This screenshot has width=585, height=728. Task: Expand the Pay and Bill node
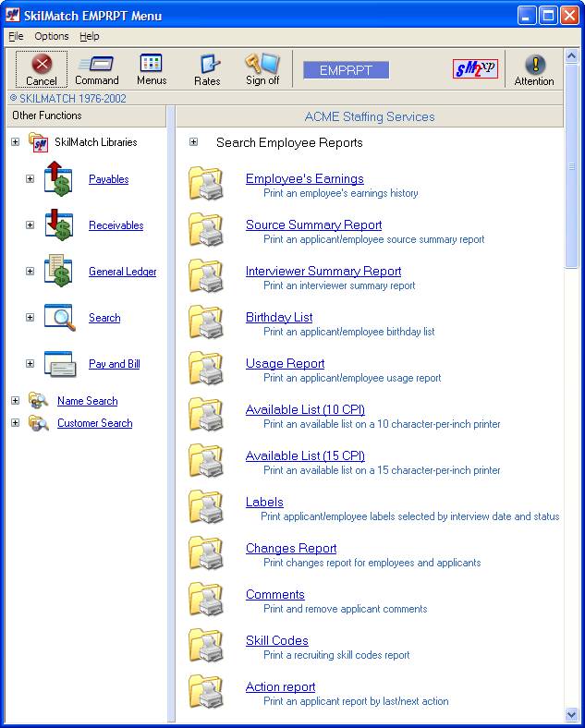click(30, 363)
